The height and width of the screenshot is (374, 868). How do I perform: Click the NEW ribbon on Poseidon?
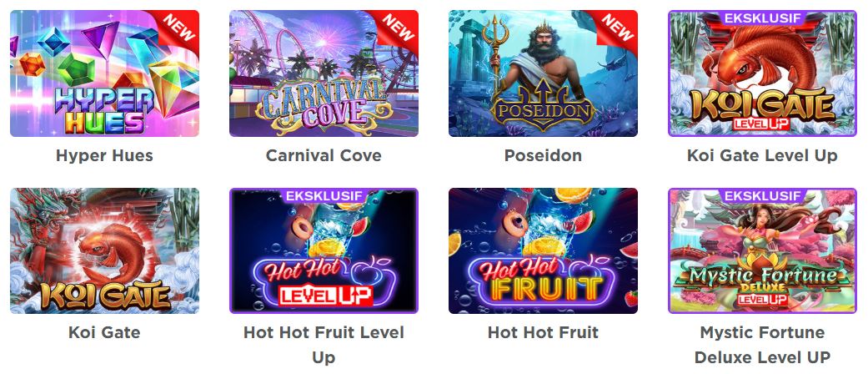(619, 28)
